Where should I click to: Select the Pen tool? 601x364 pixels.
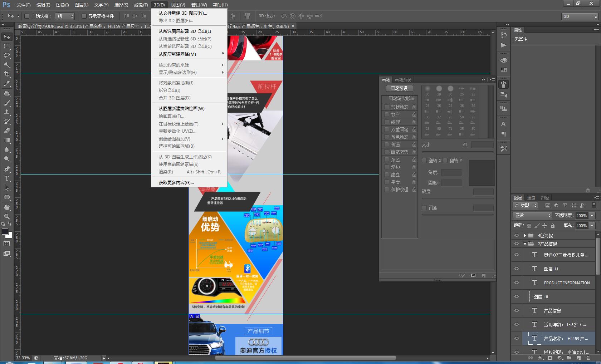pos(7,169)
